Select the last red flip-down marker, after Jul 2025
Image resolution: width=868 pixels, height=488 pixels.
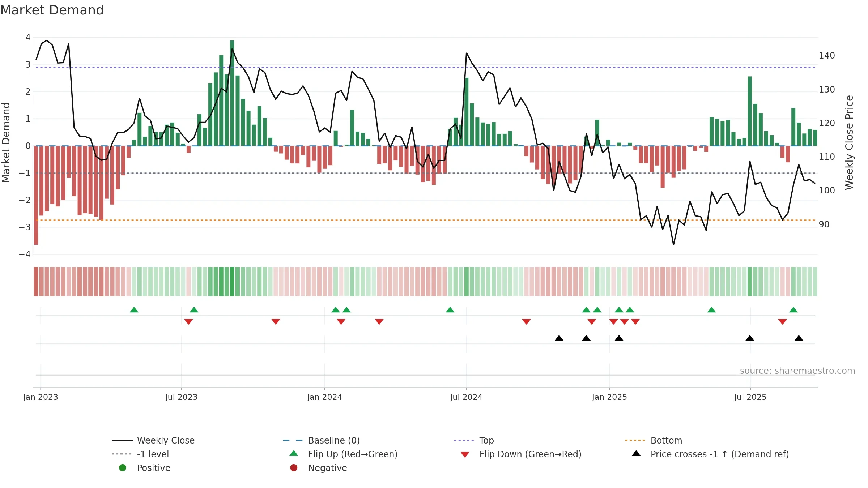pyautogui.click(x=783, y=322)
